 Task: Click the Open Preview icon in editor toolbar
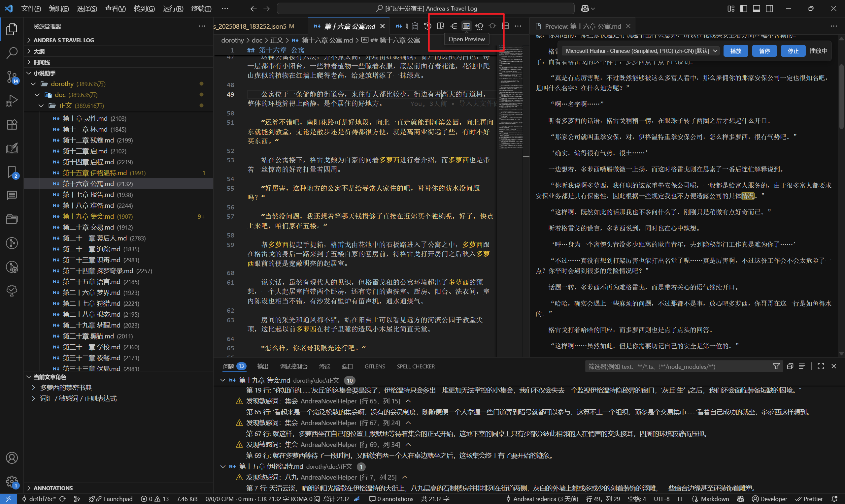pyautogui.click(x=466, y=25)
